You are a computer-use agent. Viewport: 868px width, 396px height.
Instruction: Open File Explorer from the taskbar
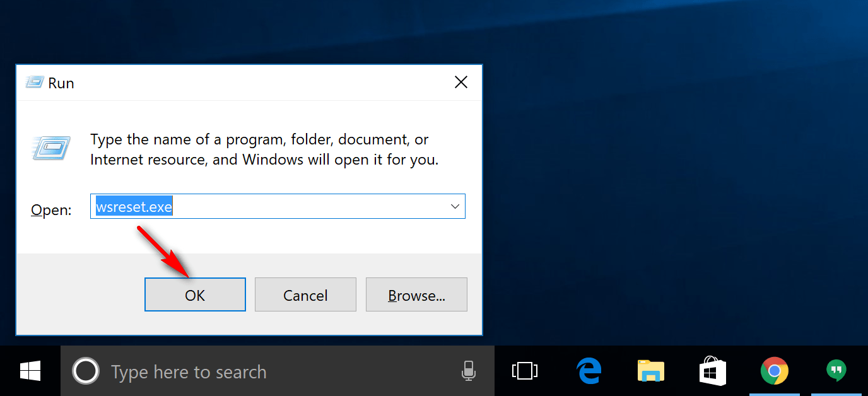pos(650,371)
